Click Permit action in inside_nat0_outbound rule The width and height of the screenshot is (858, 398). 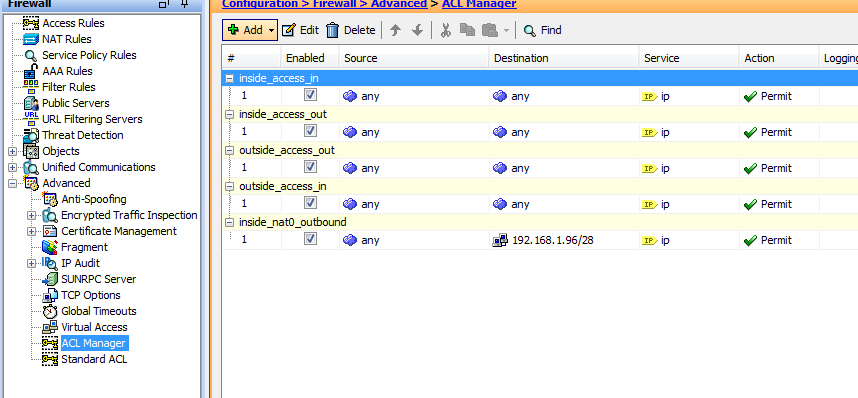pyautogui.click(x=768, y=240)
